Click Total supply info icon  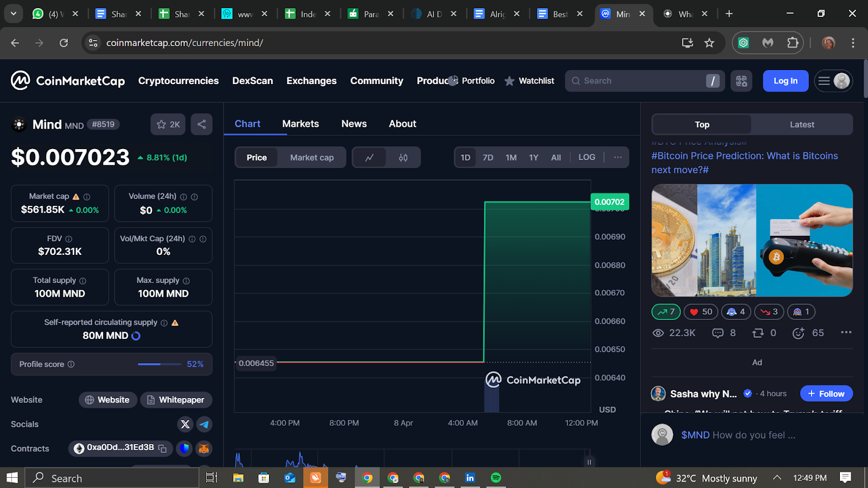tap(83, 281)
